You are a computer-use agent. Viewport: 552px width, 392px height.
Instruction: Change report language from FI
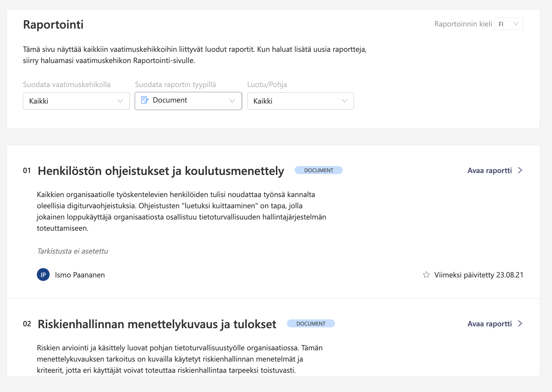pyautogui.click(x=509, y=24)
